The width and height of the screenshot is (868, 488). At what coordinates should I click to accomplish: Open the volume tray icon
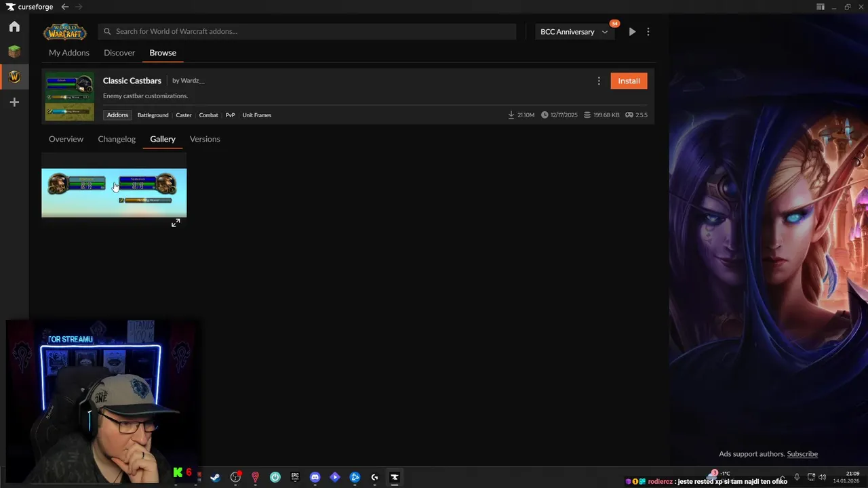(823, 477)
